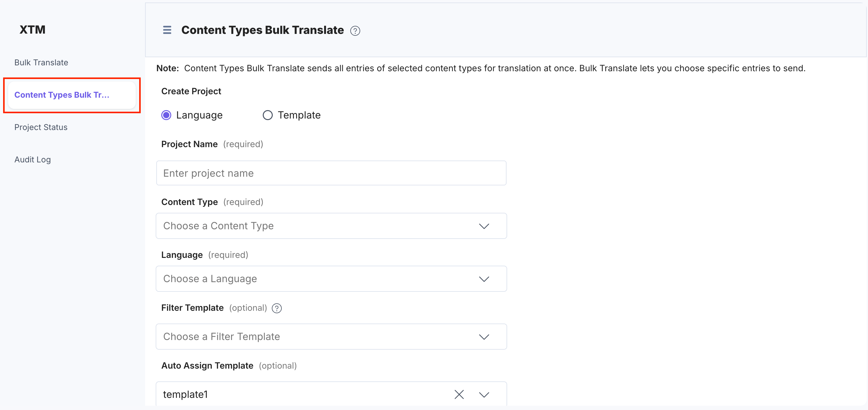This screenshot has width=868, height=410.
Task: Click the template1 value in Auto Assign Template
Action: (185, 394)
